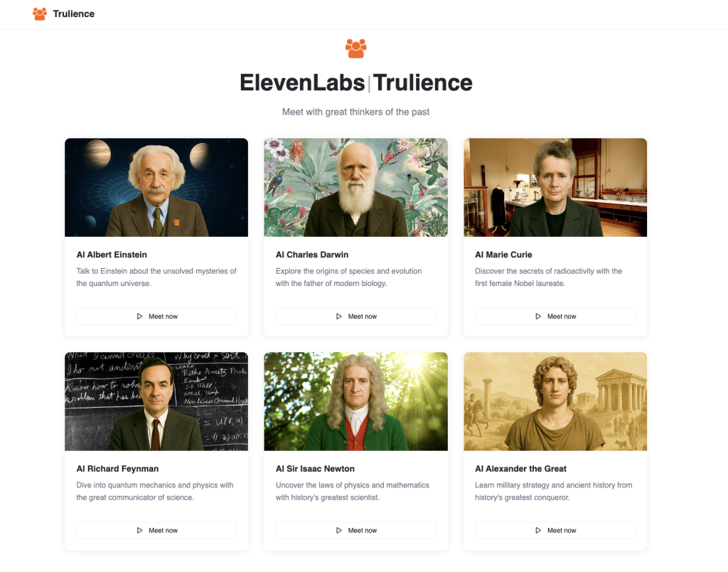Select the AI Charles Darwin portrait thumbnail

click(355, 188)
